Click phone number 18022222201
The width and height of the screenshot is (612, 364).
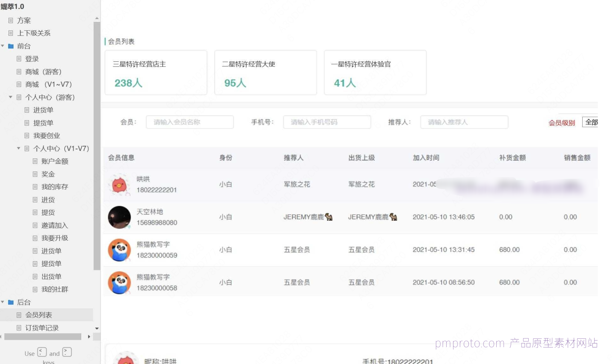click(x=157, y=190)
